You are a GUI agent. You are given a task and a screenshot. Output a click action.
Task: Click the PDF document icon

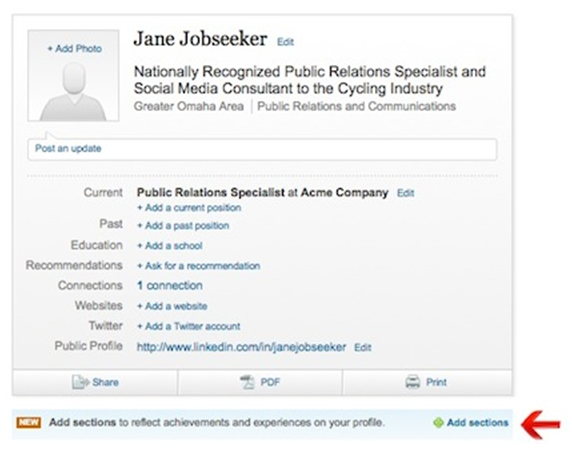pyautogui.click(x=247, y=382)
